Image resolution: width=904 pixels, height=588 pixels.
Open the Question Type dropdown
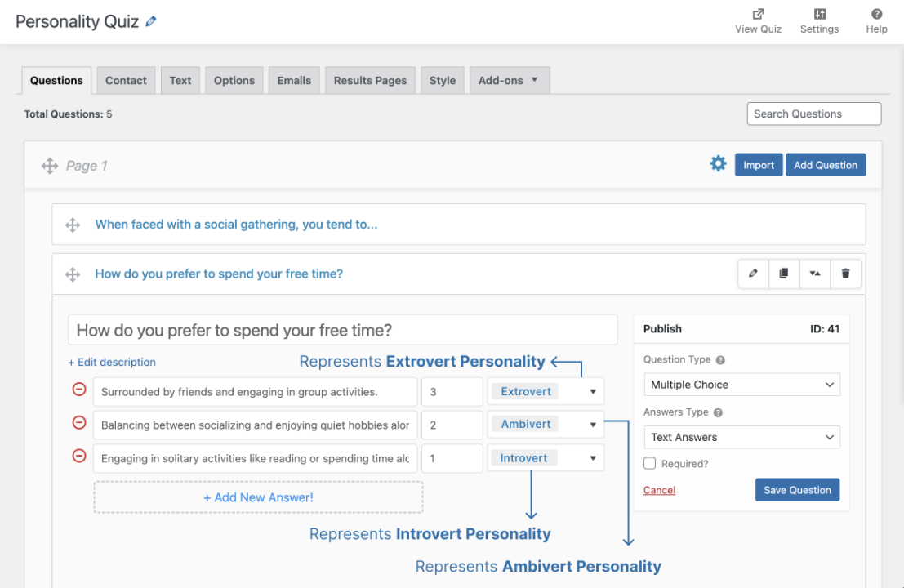(741, 384)
